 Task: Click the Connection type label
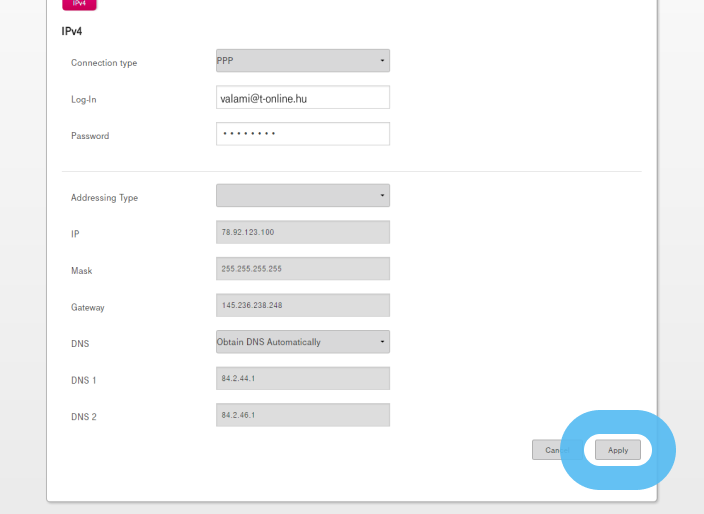(104, 63)
